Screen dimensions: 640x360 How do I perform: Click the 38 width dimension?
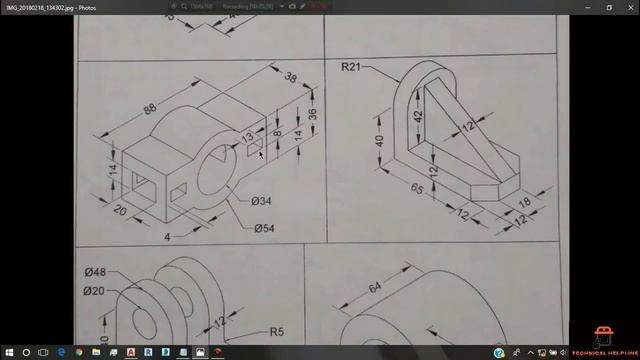coord(290,77)
